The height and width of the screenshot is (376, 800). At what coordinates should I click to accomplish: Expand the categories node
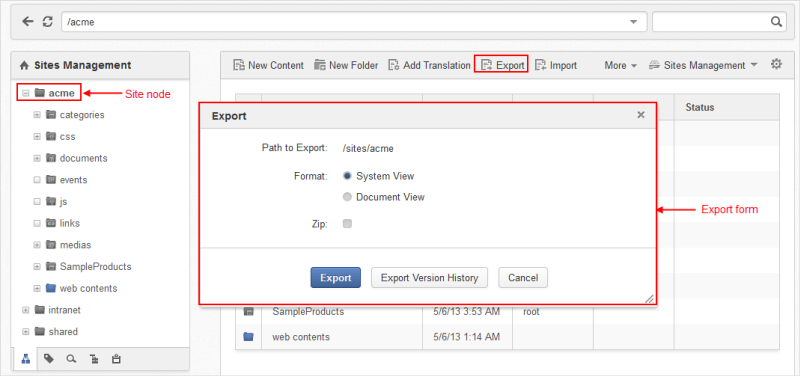click(x=37, y=115)
